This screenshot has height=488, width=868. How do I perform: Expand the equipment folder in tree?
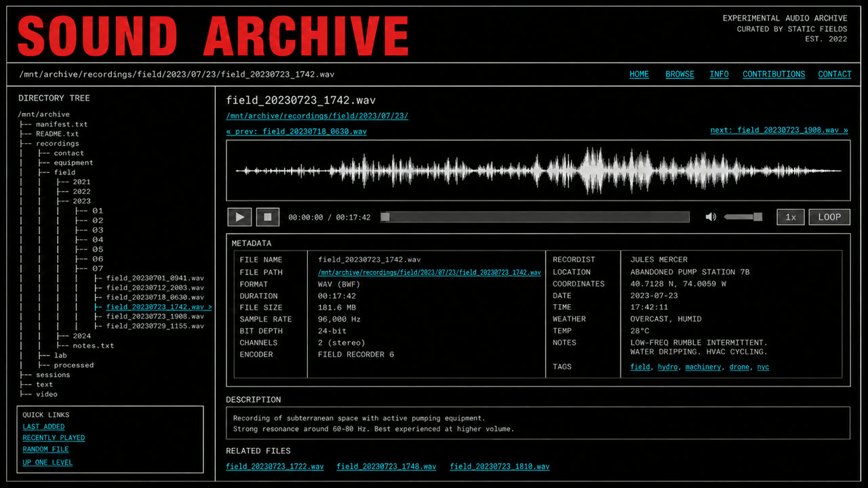coord(74,163)
